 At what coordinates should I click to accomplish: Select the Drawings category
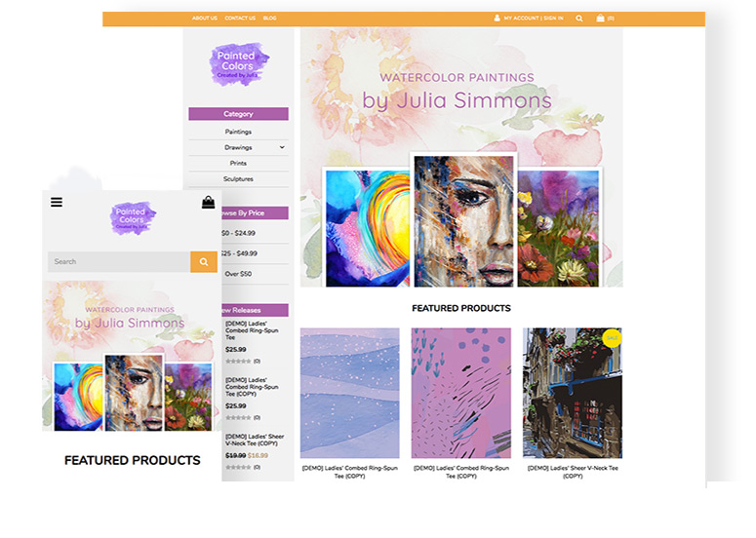pyautogui.click(x=238, y=147)
